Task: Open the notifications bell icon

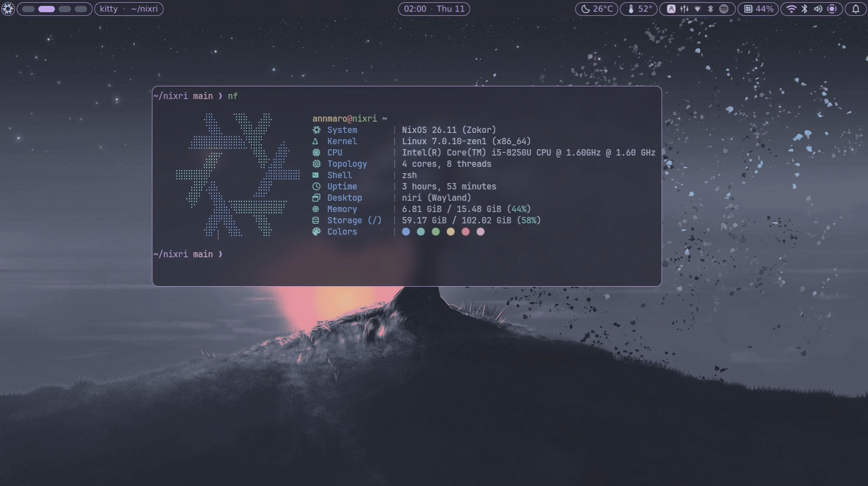Action: 856,9
